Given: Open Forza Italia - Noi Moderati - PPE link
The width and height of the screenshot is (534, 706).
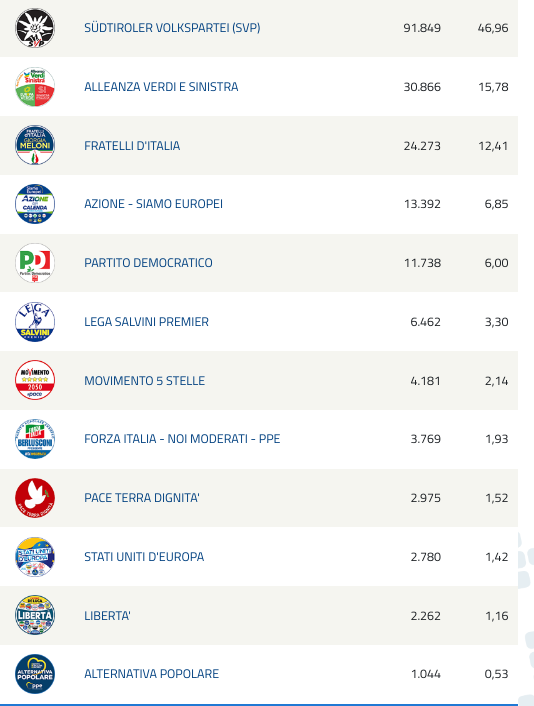Looking at the screenshot, I should (x=182, y=439).
